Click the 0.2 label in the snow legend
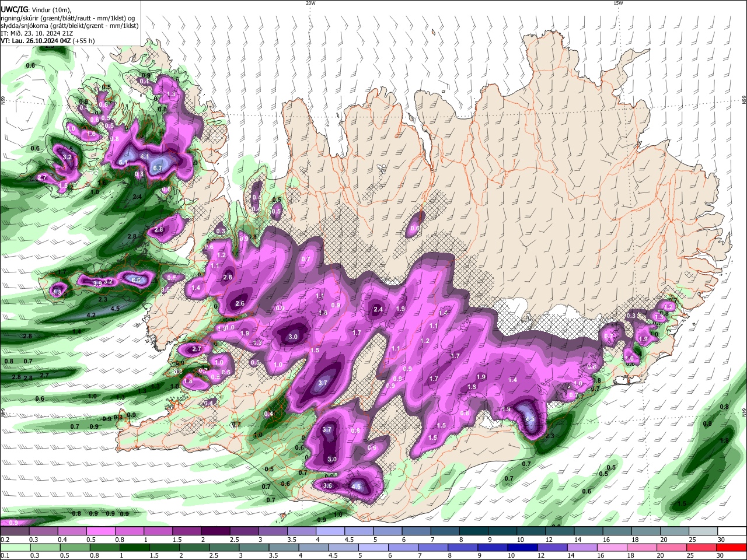This screenshot has width=747, height=560. (x=5, y=540)
